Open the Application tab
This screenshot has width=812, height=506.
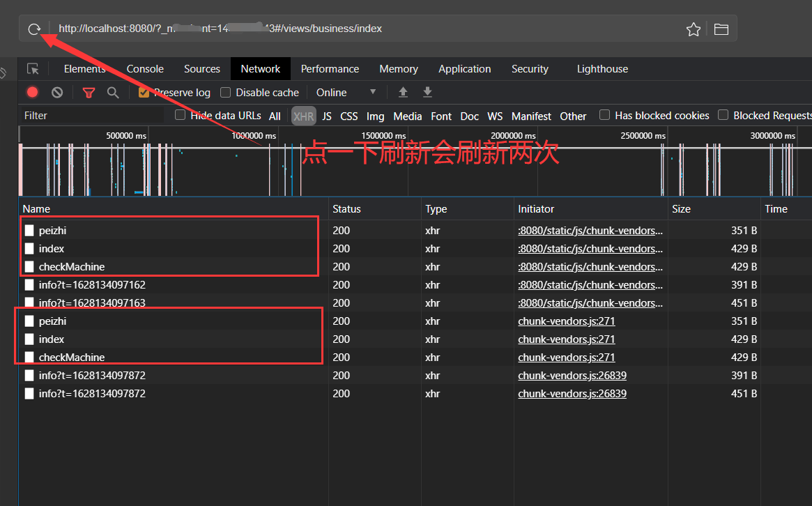464,69
